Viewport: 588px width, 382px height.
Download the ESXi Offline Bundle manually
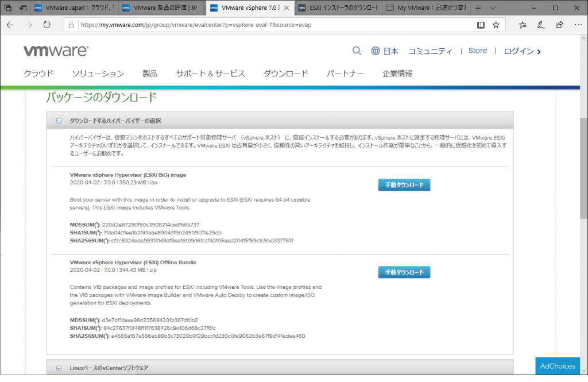[x=404, y=272]
